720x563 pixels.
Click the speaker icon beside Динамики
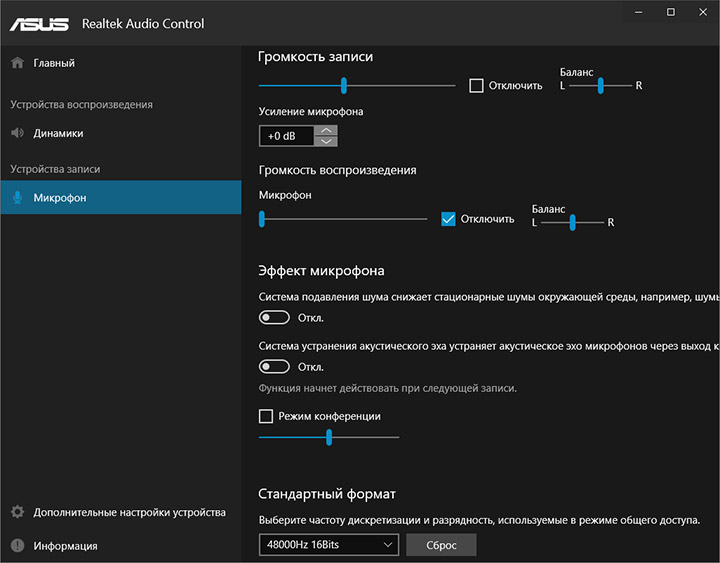click(x=17, y=133)
